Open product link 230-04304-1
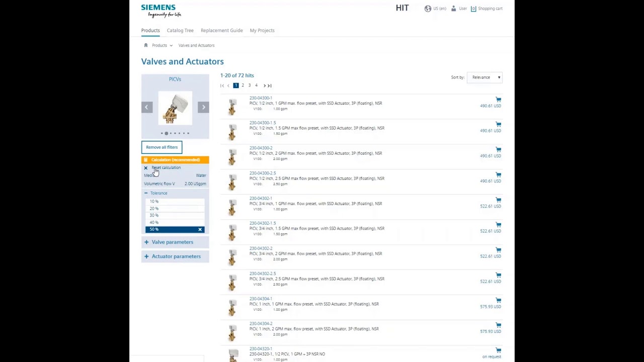Screen dimensions: 644x362 click(x=261, y=299)
